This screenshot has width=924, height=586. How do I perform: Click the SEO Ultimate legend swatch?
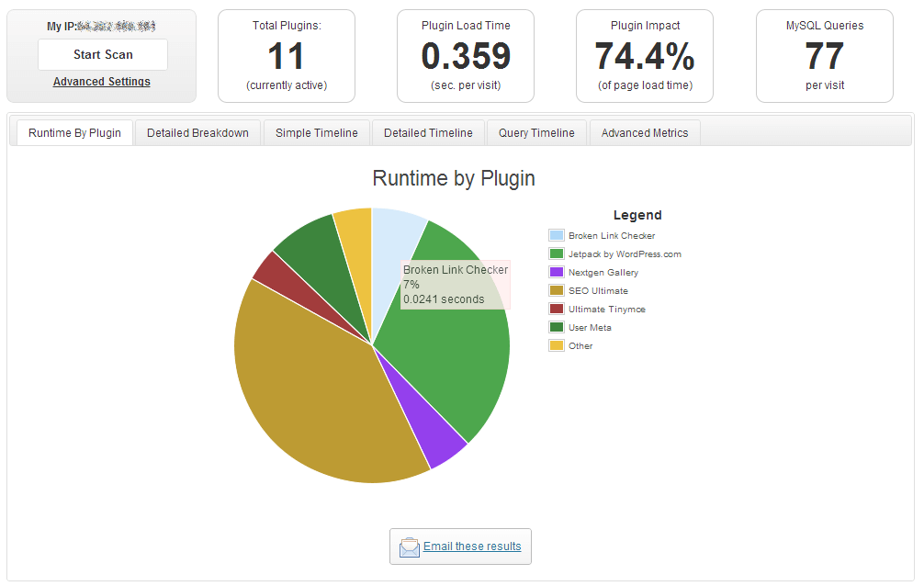[x=555, y=290]
